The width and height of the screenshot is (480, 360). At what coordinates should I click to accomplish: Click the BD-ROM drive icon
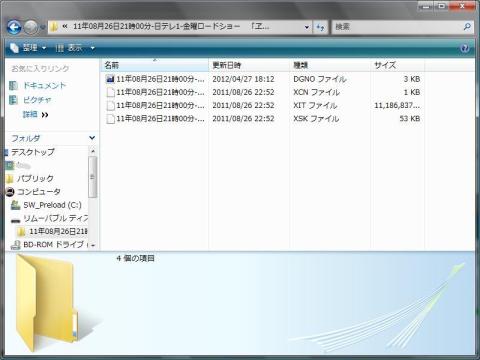[15, 245]
